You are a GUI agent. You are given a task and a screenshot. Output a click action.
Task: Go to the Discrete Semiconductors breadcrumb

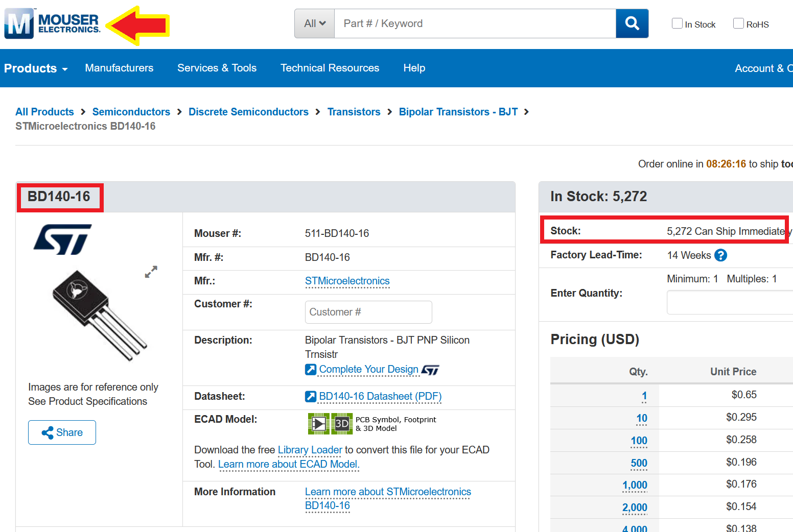pyautogui.click(x=248, y=112)
